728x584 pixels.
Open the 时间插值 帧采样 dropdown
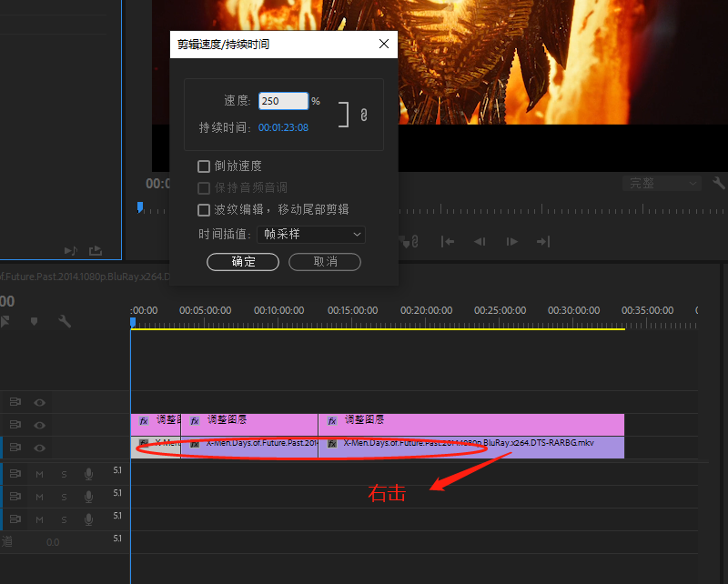(x=311, y=235)
